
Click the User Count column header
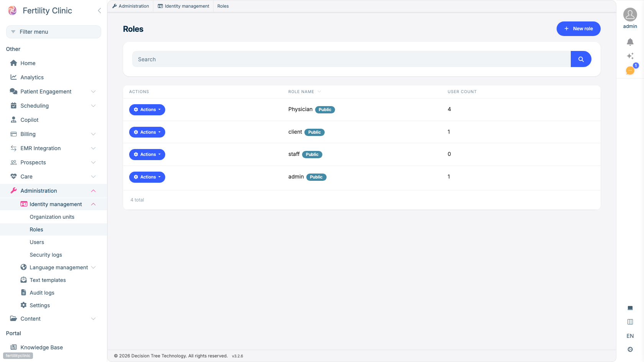(462, 92)
